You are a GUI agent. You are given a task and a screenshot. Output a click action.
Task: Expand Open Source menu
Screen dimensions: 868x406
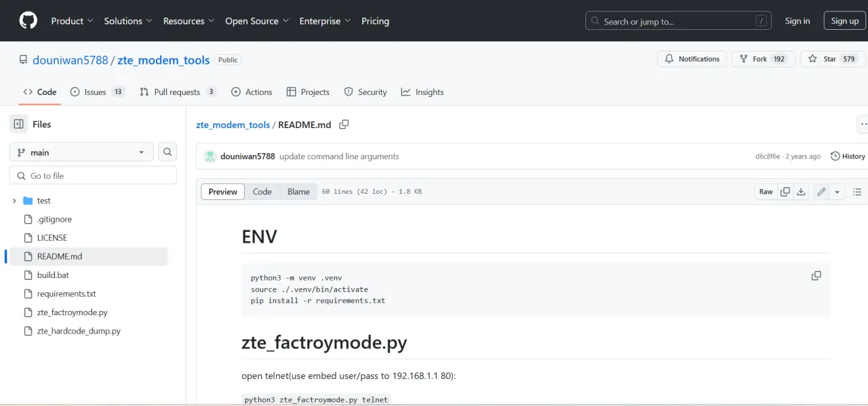click(257, 21)
